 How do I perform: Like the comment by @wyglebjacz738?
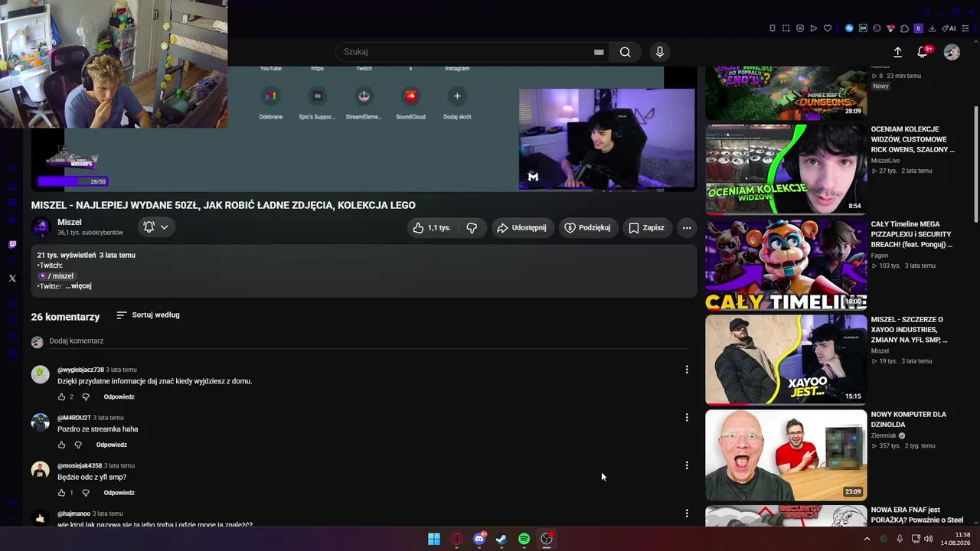tap(62, 397)
